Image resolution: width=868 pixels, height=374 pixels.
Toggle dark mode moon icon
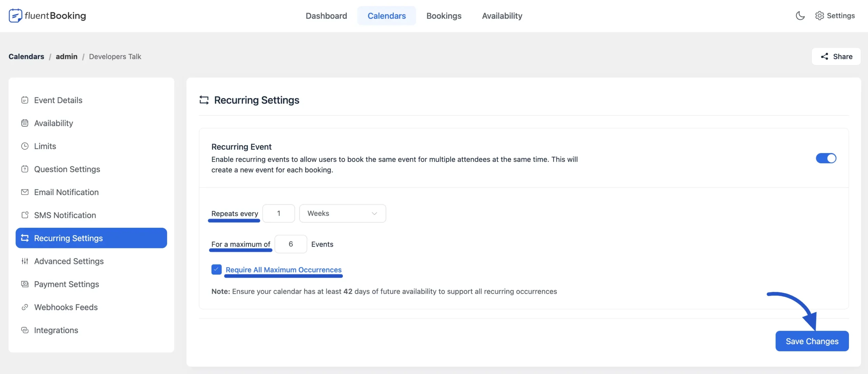(x=800, y=16)
